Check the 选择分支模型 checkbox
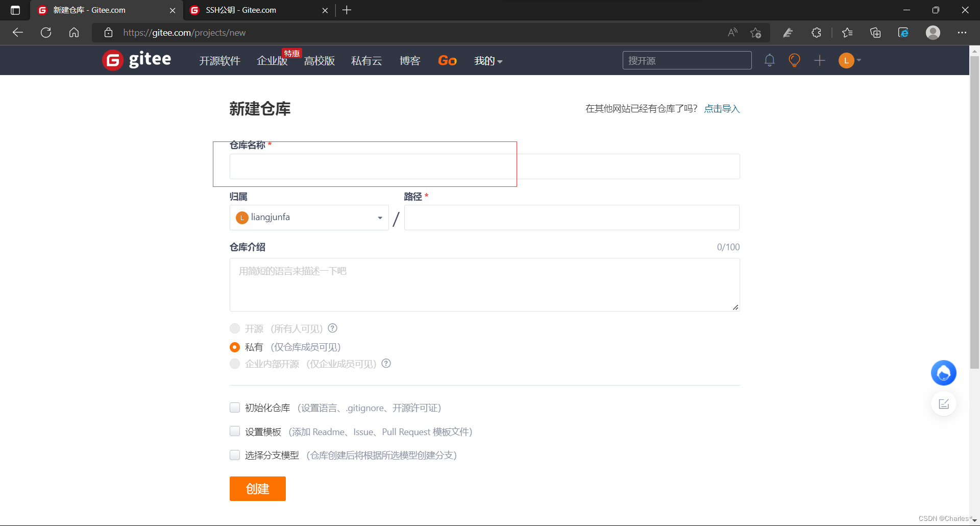This screenshot has width=980, height=526. point(235,455)
